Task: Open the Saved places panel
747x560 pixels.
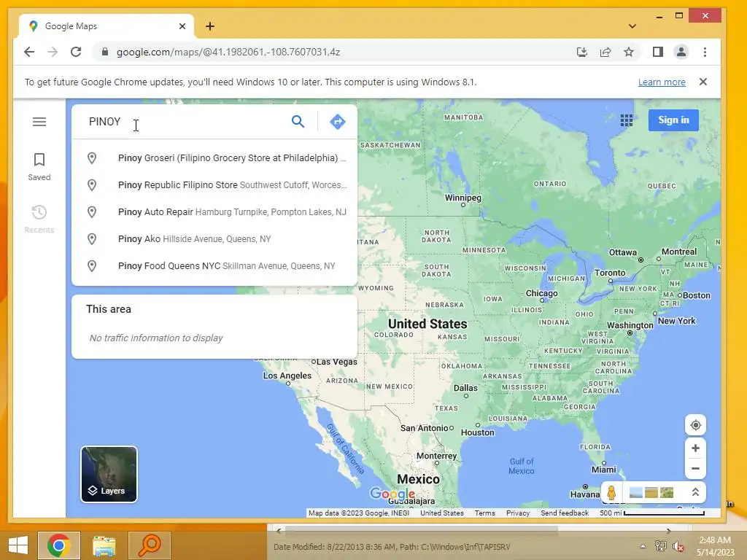Action: pos(39,167)
